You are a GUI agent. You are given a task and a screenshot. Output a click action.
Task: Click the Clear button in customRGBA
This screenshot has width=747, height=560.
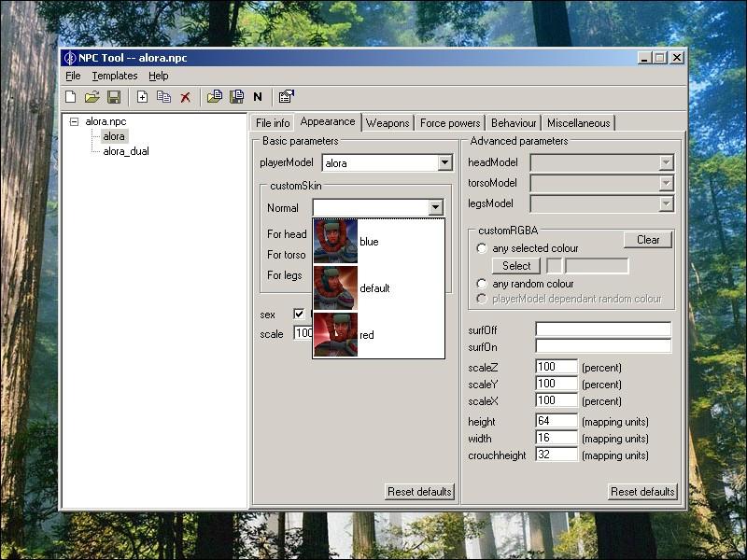(x=648, y=240)
